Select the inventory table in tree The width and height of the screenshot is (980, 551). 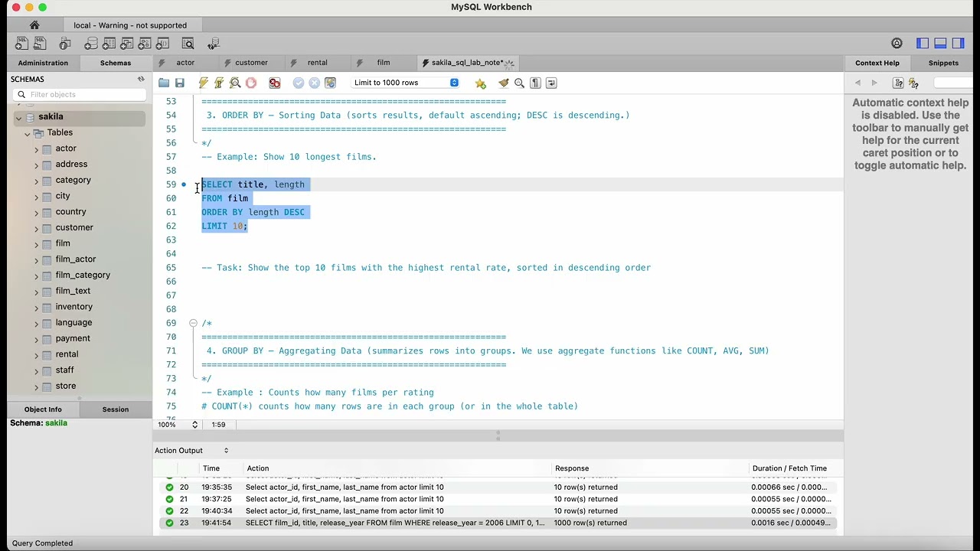click(73, 307)
